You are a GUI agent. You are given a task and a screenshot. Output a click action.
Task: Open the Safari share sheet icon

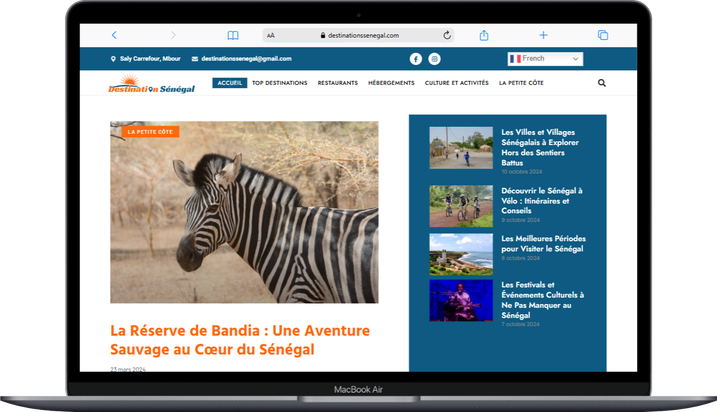click(x=484, y=35)
